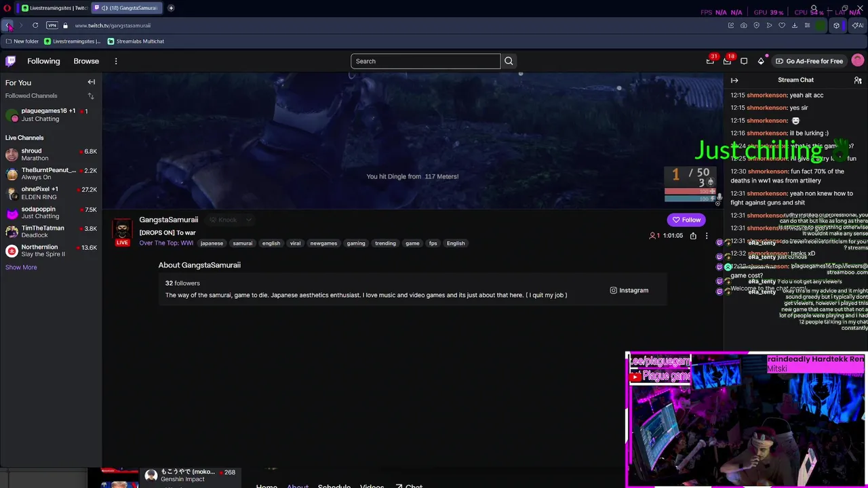This screenshot has height=488, width=868.
Task: Open a new browser tab
Action: pos(171,8)
